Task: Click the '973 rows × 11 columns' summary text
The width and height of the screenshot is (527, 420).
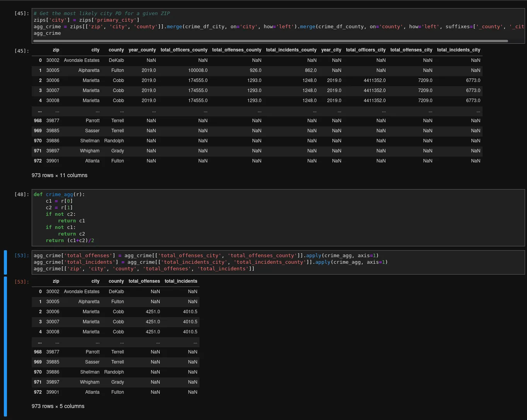Action: click(x=59, y=175)
